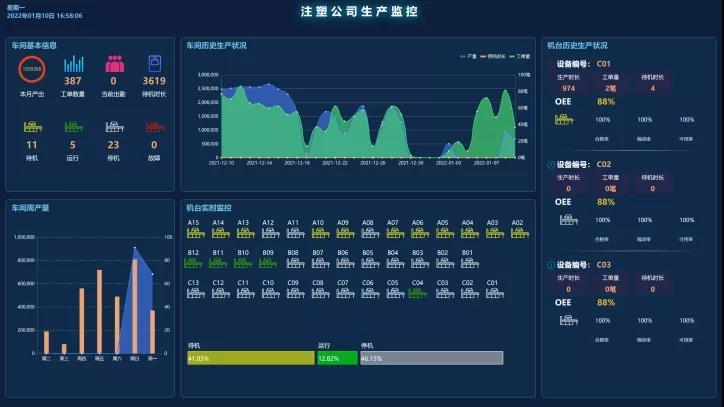Viewport: 724px width, 407px height.
Task: Select machine A12 icon
Action: pyautogui.click(x=270, y=233)
